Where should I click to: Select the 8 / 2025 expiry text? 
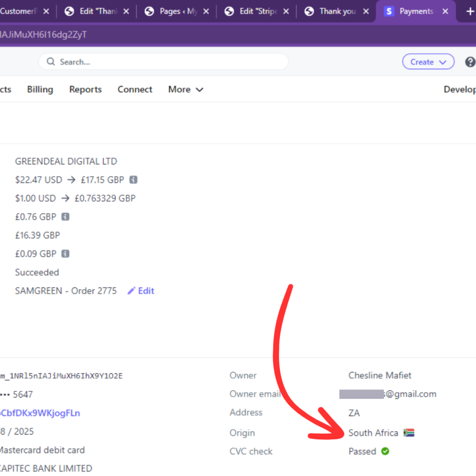[17, 432]
